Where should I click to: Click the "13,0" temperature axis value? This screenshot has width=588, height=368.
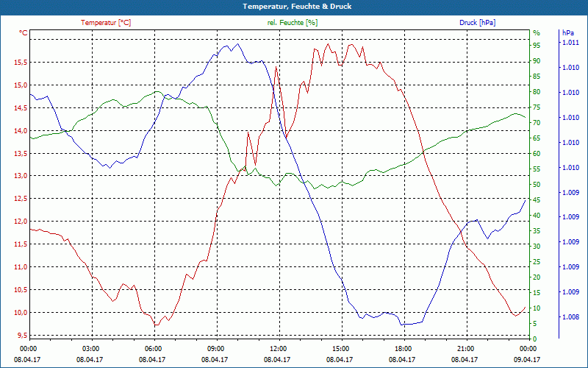coord(21,176)
